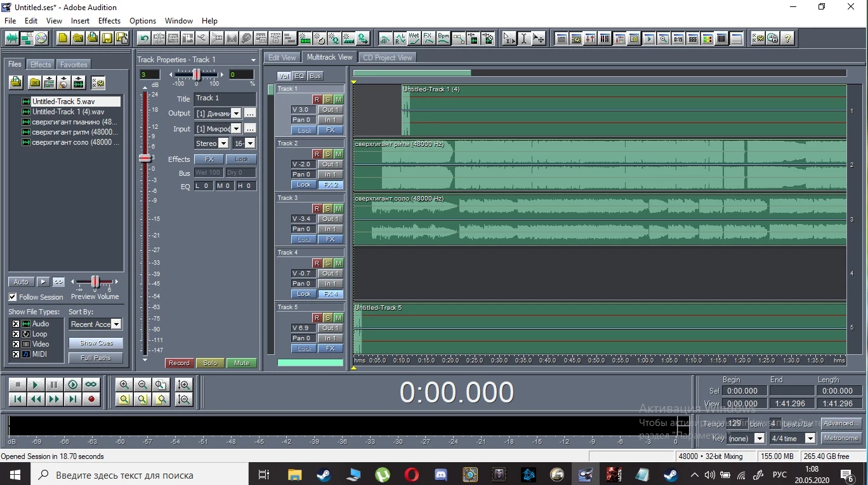Click Fast Forward transport button
The width and height of the screenshot is (868, 485).
coord(55,399)
